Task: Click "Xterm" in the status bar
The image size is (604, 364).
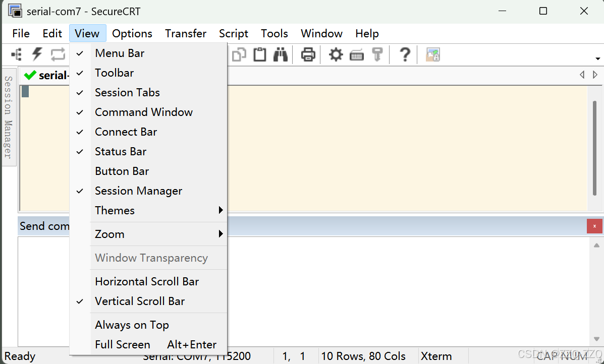Action: pos(436,356)
